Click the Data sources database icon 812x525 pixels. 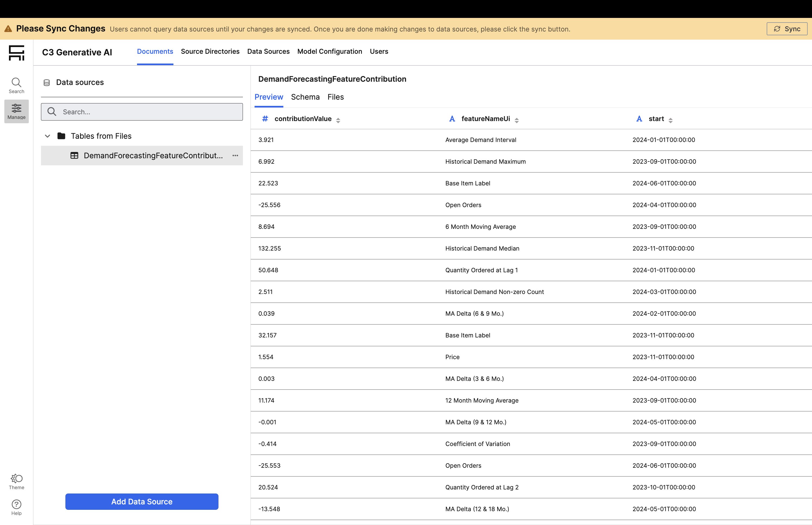pos(47,83)
